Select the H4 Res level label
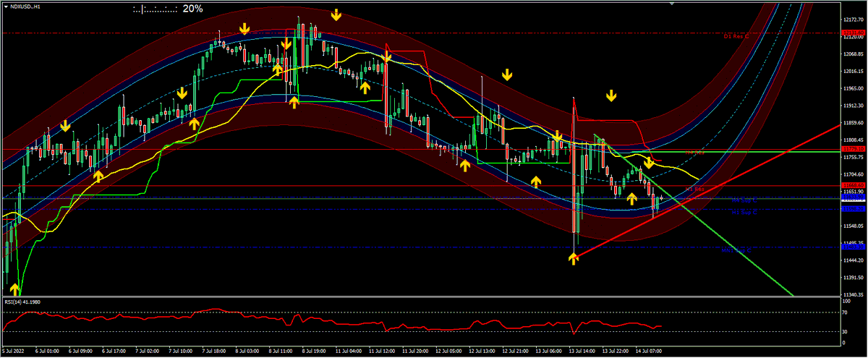 (694, 152)
